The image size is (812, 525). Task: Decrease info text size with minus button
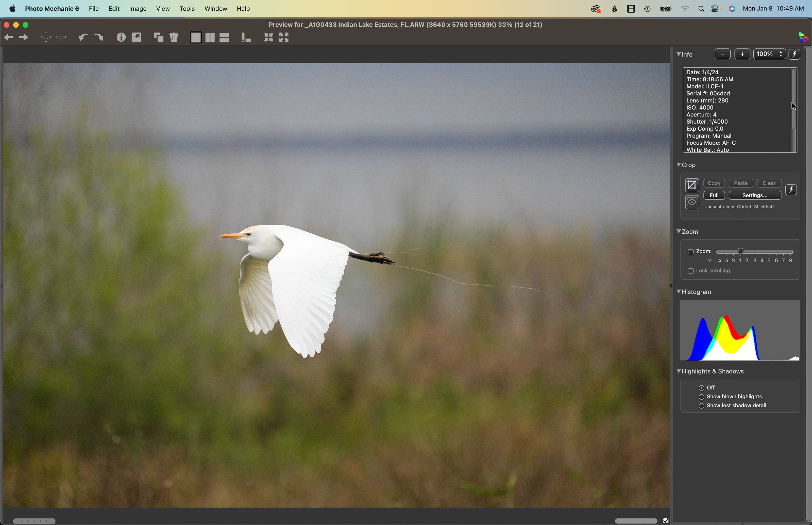point(722,54)
